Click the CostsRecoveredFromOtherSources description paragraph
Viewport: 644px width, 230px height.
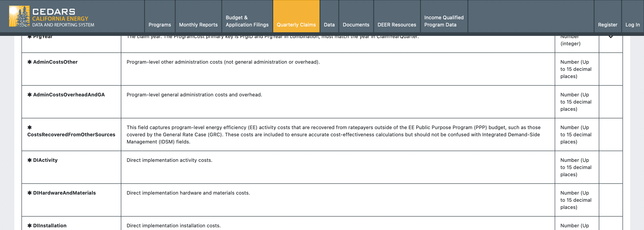tap(333, 135)
